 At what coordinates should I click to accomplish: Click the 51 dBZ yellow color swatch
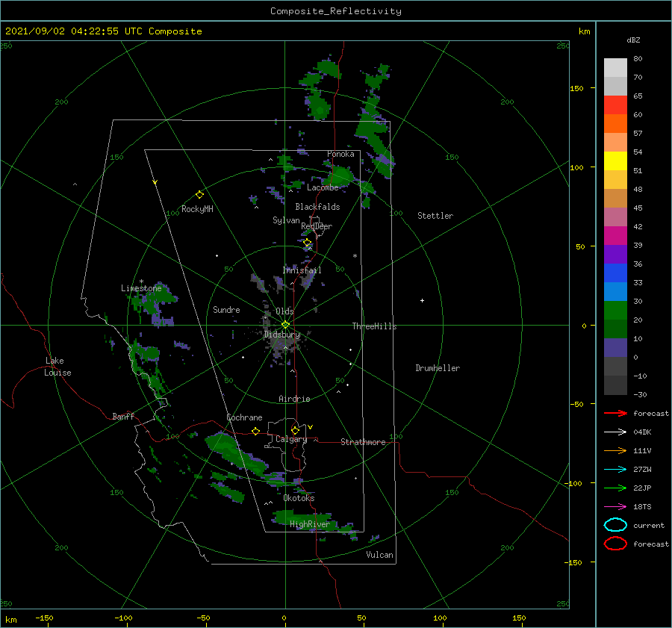pos(615,161)
